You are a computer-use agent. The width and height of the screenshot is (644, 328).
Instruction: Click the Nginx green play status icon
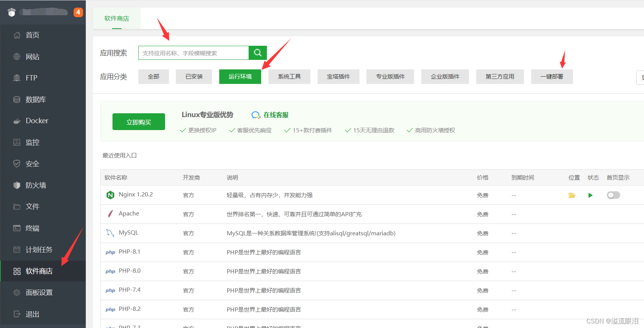click(590, 195)
